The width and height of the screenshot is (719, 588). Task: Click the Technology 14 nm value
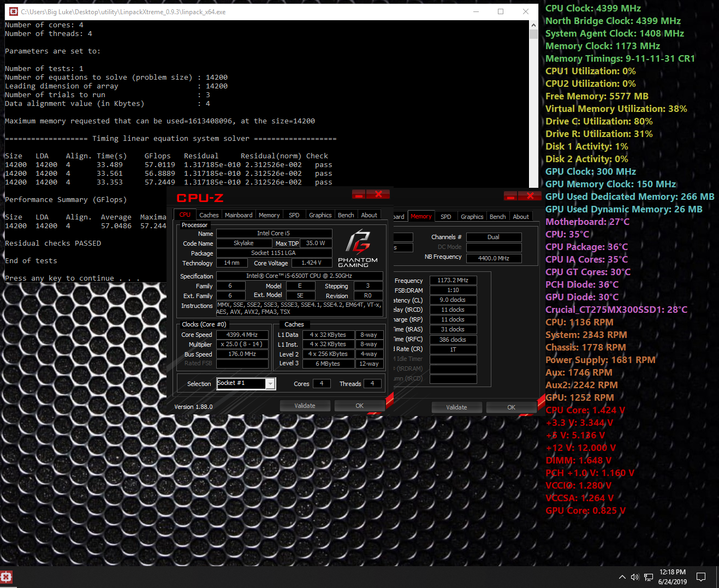click(x=231, y=263)
